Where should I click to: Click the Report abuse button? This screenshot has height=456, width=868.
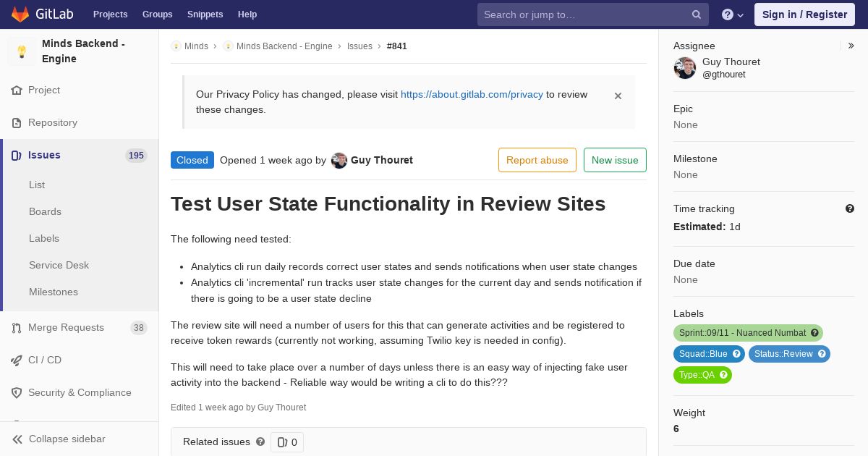coord(537,160)
